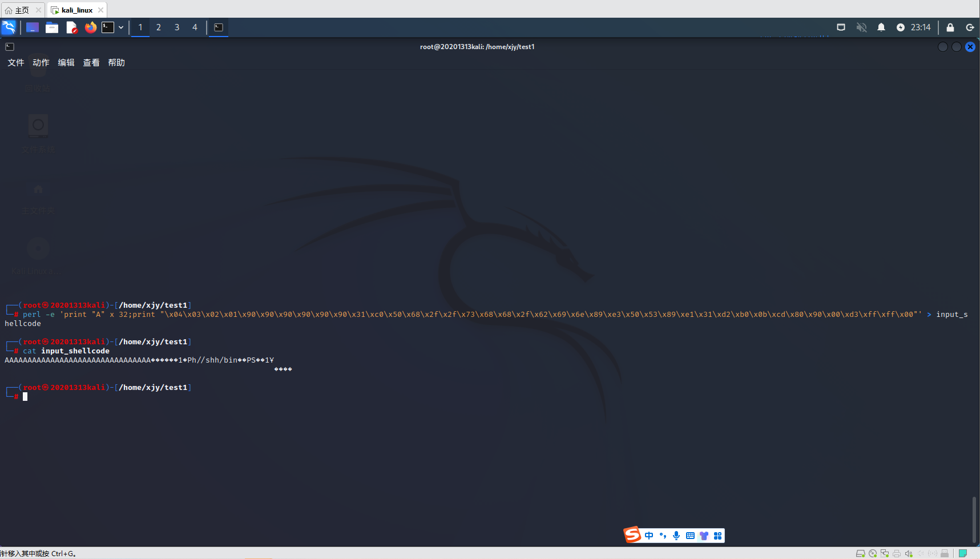Open the 查看 (View) menu
The width and height of the screenshot is (980, 559).
91,63
